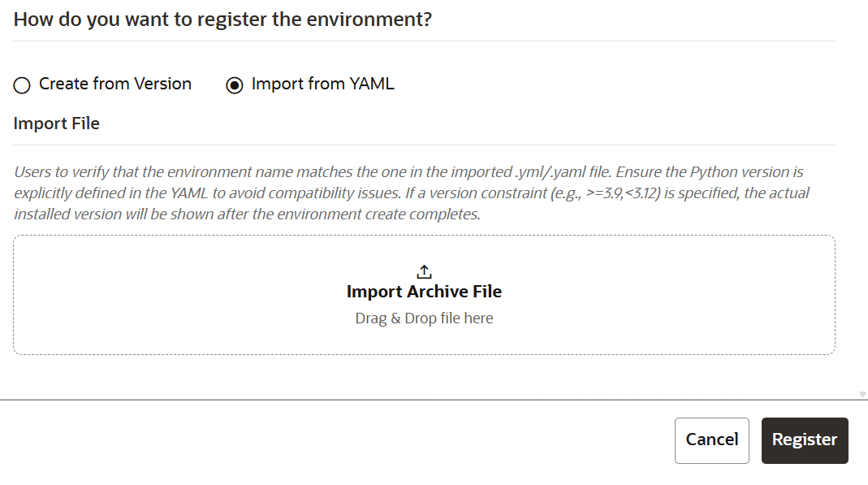Click the upload tray icon above Import Archive File
Screen dimensions: 868x485
(x=424, y=270)
